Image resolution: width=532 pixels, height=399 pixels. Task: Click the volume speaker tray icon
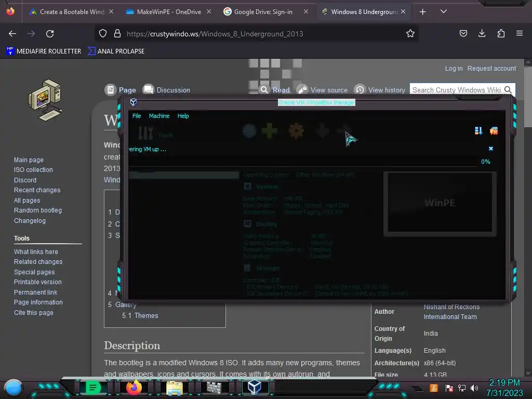tap(474, 388)
